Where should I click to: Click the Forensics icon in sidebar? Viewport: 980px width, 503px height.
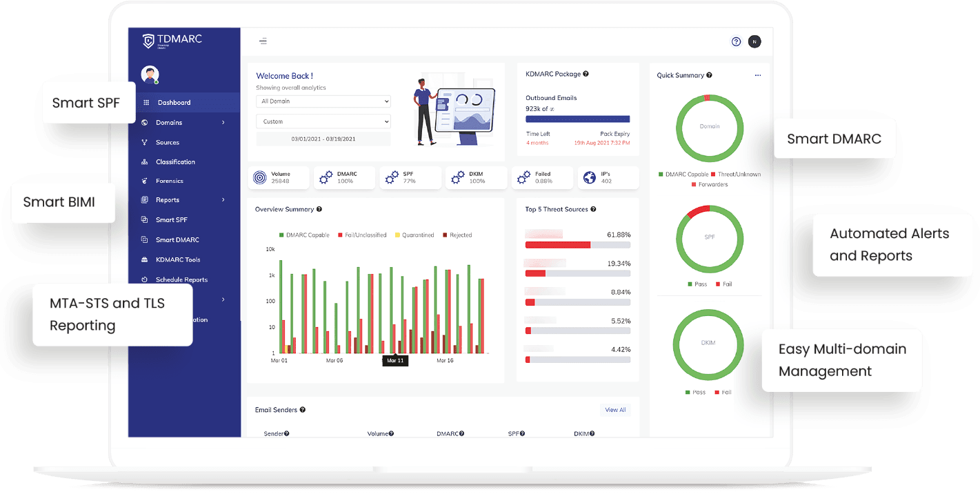[x=145, y=181]
